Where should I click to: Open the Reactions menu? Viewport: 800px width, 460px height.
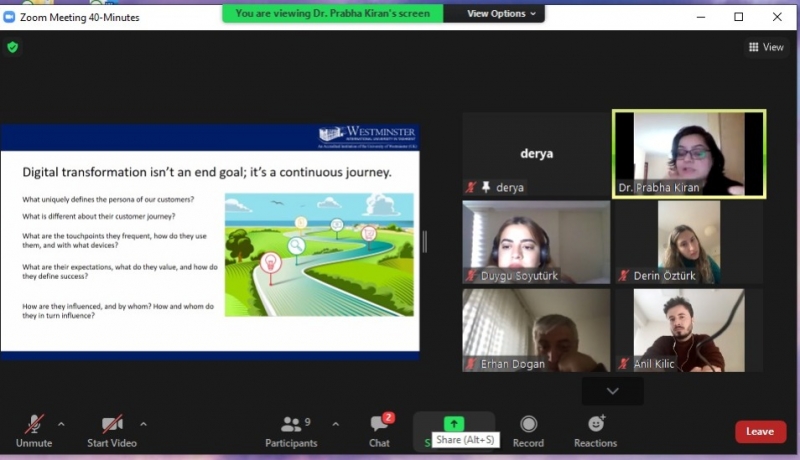point(595,430)
